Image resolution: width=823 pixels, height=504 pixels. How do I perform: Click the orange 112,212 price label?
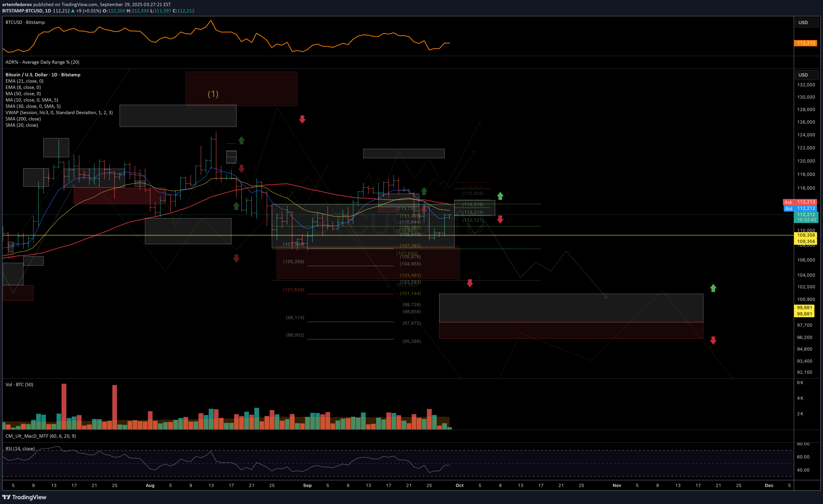coord(805,43)
